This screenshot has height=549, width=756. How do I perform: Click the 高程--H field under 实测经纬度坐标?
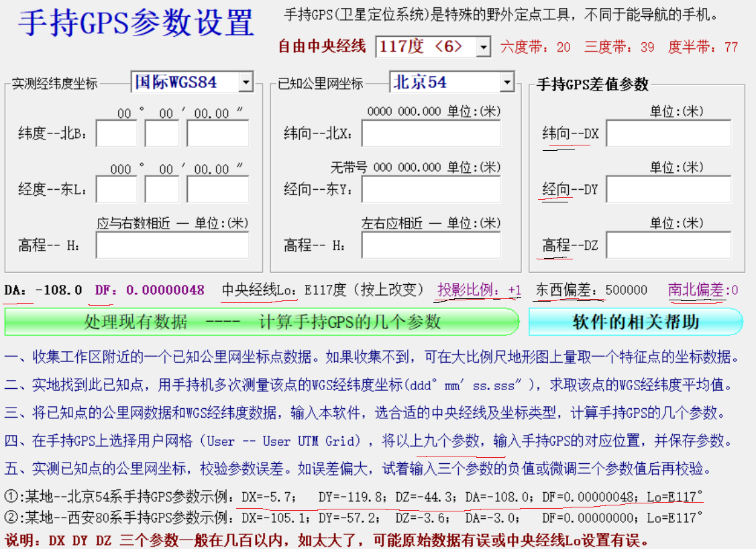tap(172, 245)
